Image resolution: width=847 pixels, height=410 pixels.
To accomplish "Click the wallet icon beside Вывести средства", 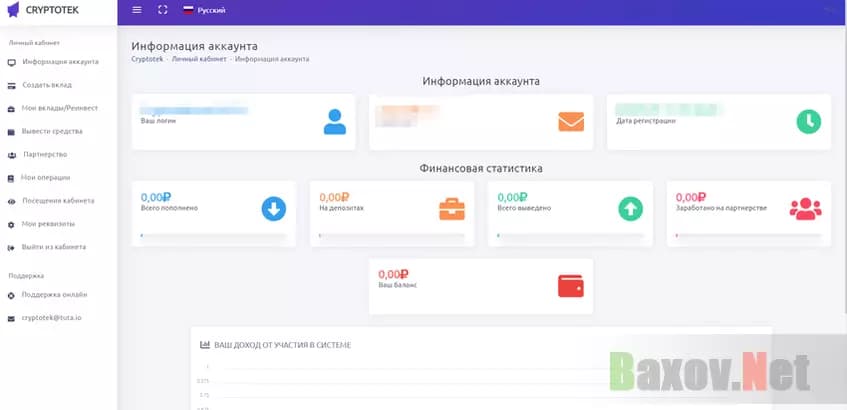I will click(11, 132).
